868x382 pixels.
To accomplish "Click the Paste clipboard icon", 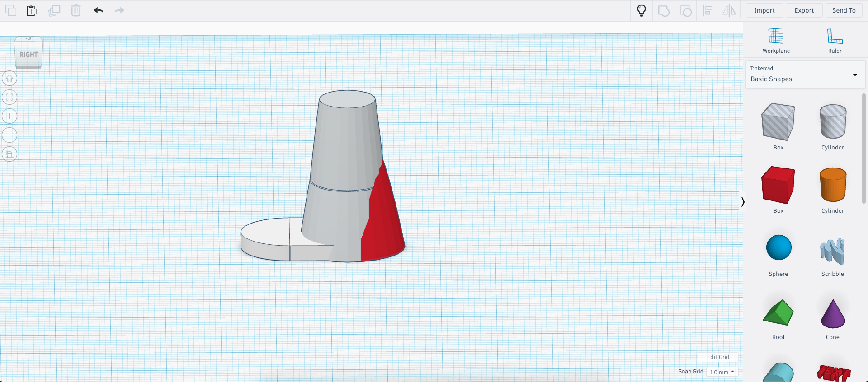I will [32, 10].
